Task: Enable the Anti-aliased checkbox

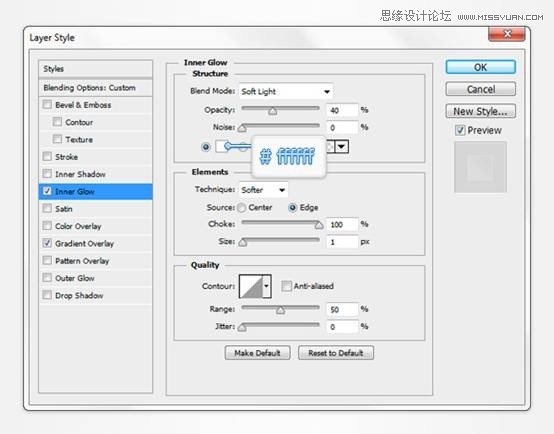Action: click(286, 286)
